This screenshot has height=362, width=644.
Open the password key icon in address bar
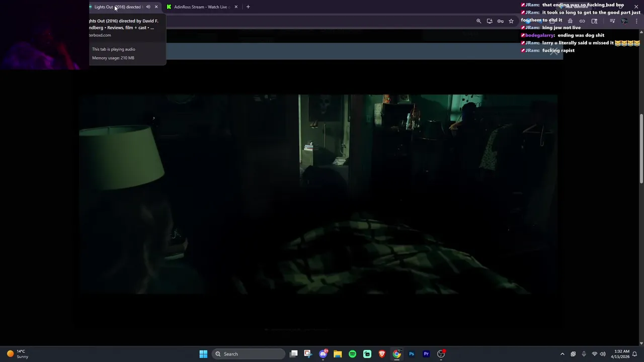pos(500,21)
